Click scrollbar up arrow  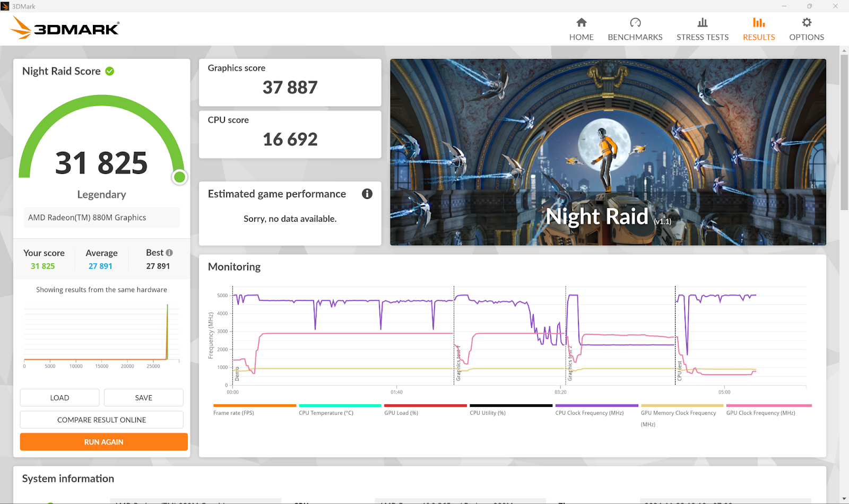[x=844, y=50]
